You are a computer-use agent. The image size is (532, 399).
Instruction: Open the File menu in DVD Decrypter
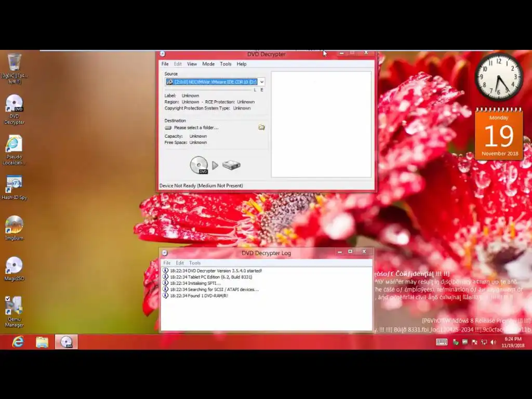point(165,64)
